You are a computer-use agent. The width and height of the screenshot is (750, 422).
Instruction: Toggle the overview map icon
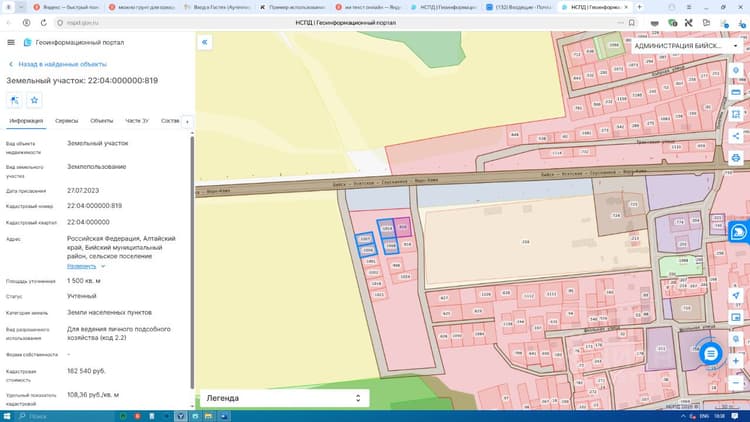point(736,317)
